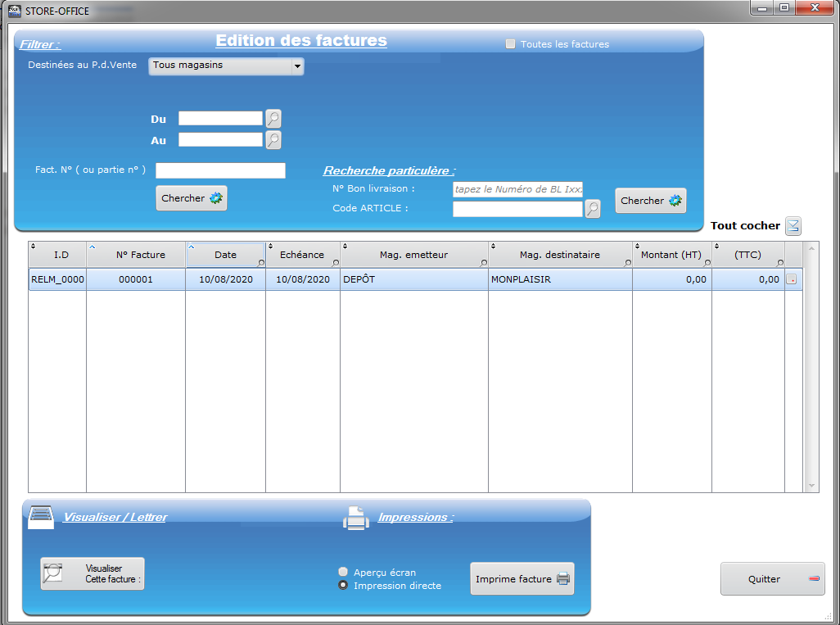This screenshot has width=840, height=625.
Task: Click the printer icon under Impressions header
Action: click(x=355, y=518)
